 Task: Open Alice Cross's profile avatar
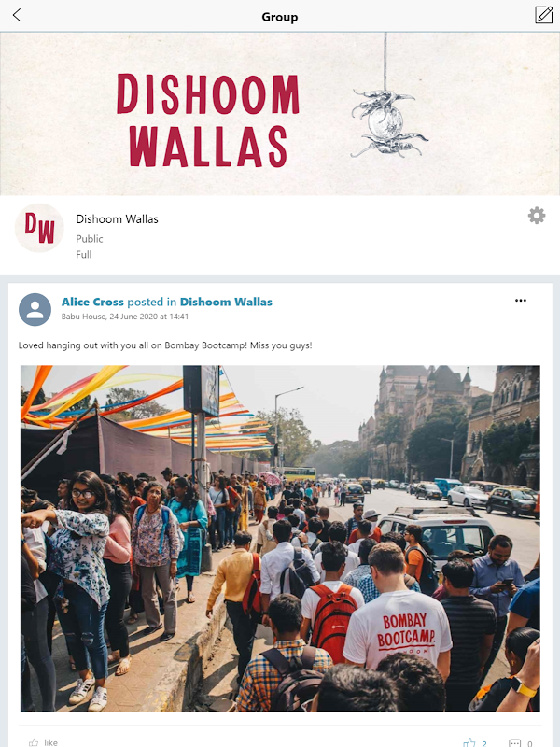tap(35, 310)
